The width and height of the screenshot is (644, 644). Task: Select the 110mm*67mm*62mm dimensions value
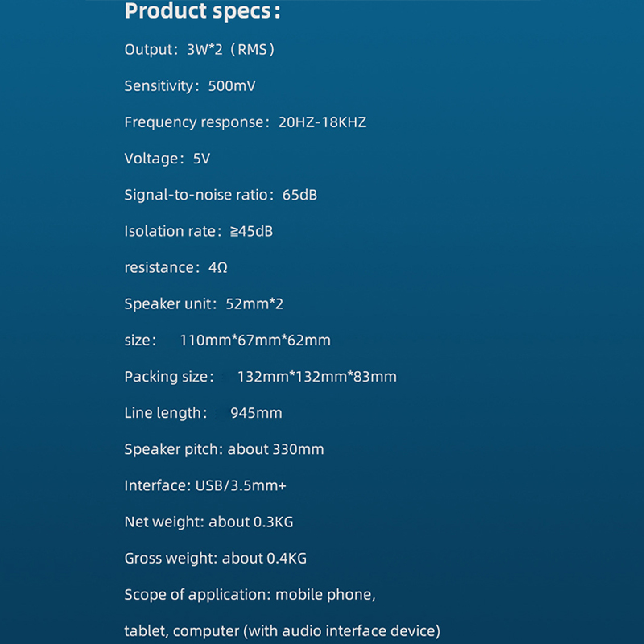pos(255,341)
